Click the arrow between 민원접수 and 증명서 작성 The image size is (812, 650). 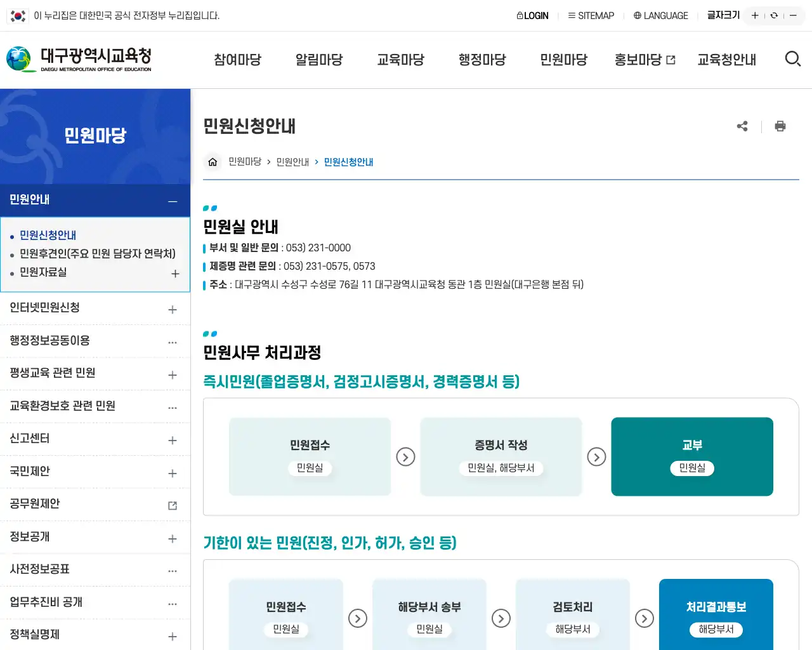[x=405, y=456]
